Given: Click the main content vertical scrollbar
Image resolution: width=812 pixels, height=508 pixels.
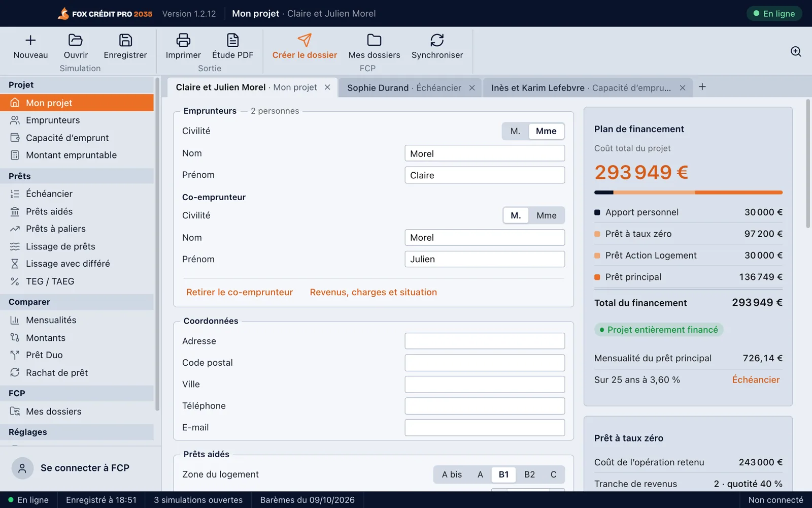Looking at the screenshot, I should [808, 164].
